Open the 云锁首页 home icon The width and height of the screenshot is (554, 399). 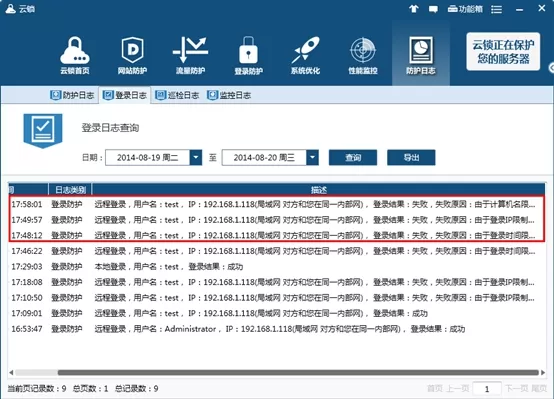point(75,55)
